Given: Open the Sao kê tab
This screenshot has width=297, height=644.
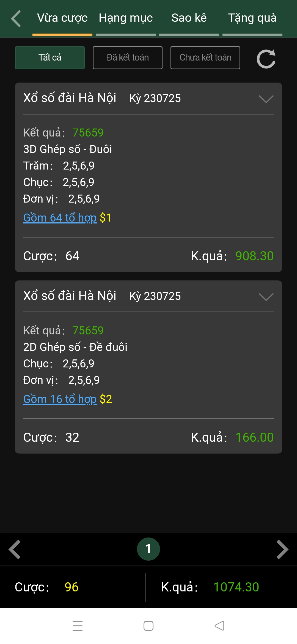Looking at the screenshot, I should point(189,18).
